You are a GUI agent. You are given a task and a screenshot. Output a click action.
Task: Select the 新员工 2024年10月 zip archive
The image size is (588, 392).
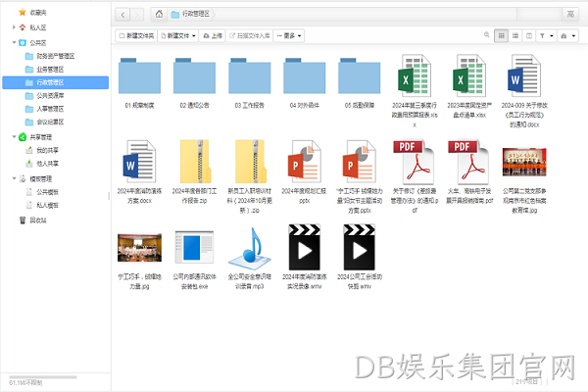click(x=250, y=162)
